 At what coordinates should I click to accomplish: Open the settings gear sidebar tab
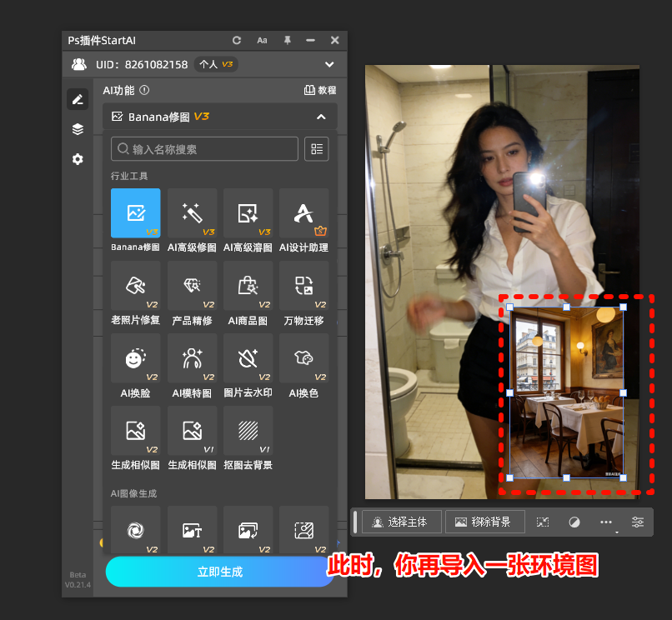pos(78,159)
